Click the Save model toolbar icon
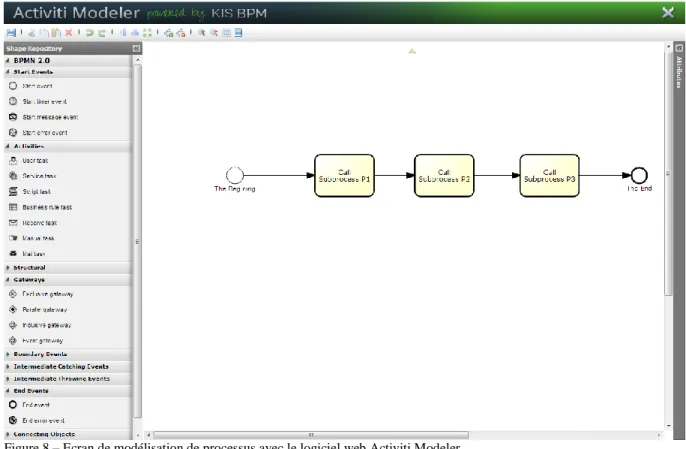Screen dimensions: 686x449 11,33
